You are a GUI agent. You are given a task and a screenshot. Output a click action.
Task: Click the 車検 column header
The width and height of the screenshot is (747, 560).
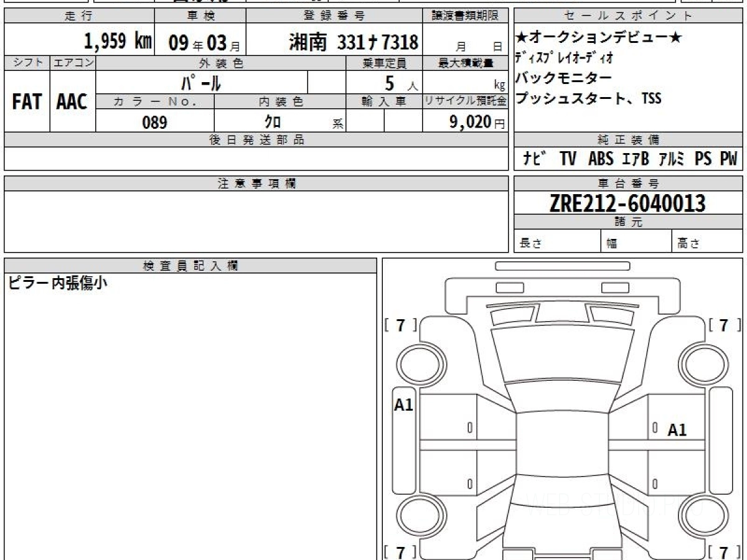[200, 16]
